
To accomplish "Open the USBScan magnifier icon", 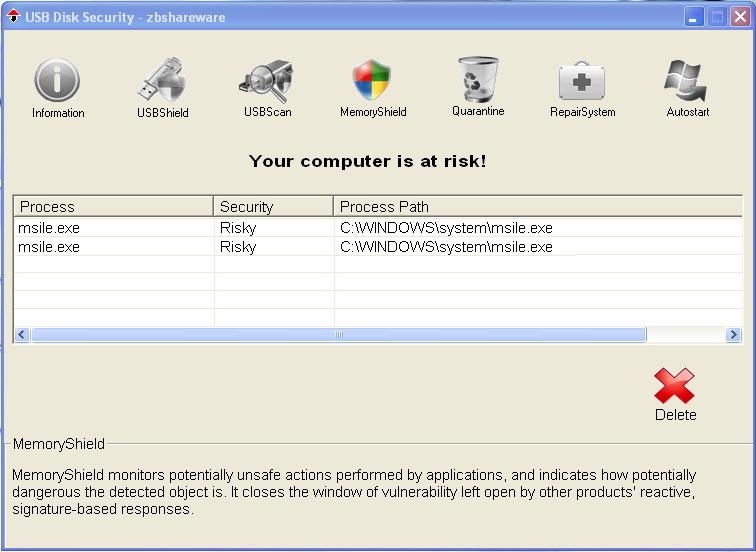I will (x=267, y=81).
